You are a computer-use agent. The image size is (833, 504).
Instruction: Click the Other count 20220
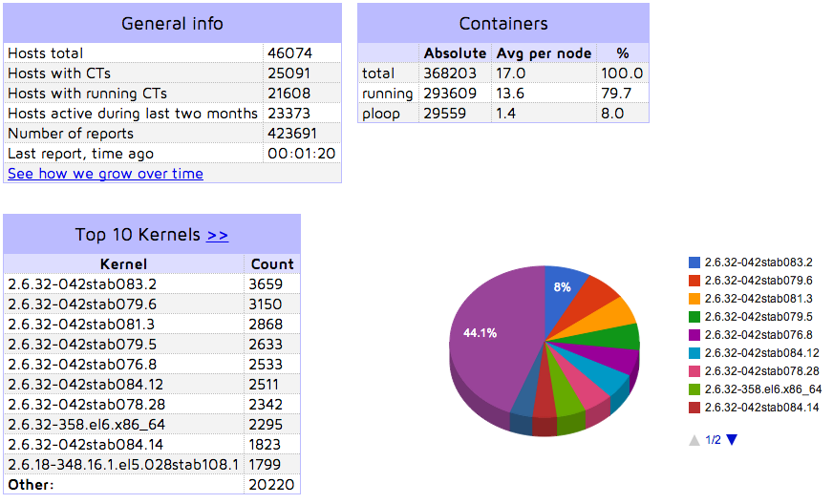[271, 485]
